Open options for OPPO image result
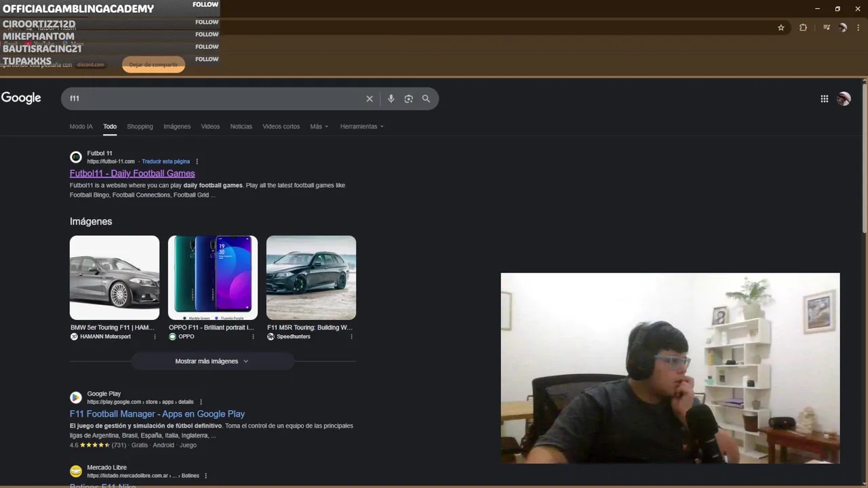Image resolution: width=868 pixels, height=488 pixels. point(254,337)
